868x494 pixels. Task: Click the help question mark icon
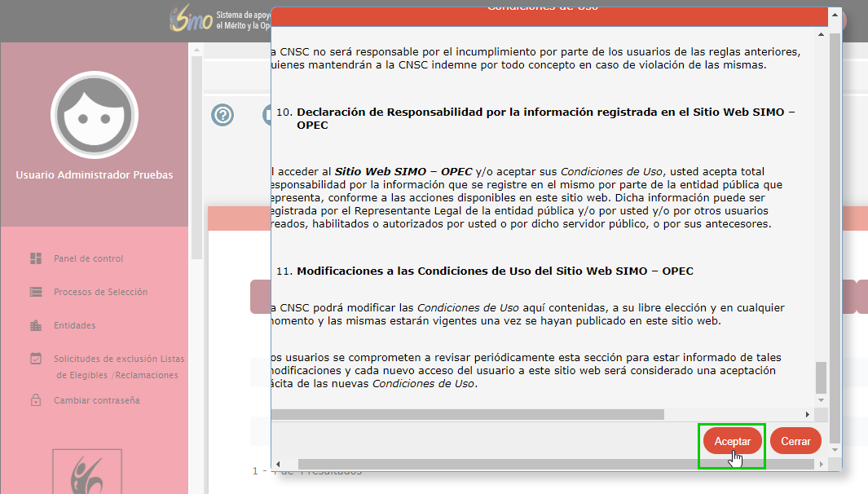pos(223,115)
